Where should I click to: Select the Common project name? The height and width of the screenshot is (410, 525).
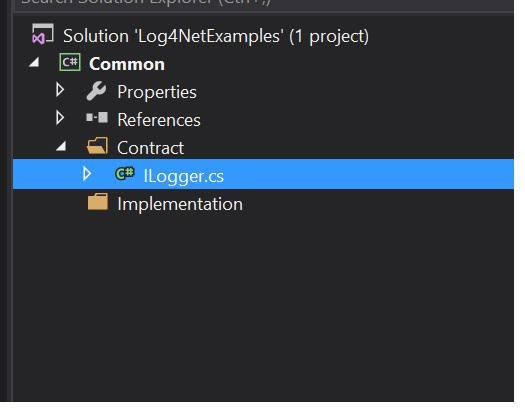[127, 64]
